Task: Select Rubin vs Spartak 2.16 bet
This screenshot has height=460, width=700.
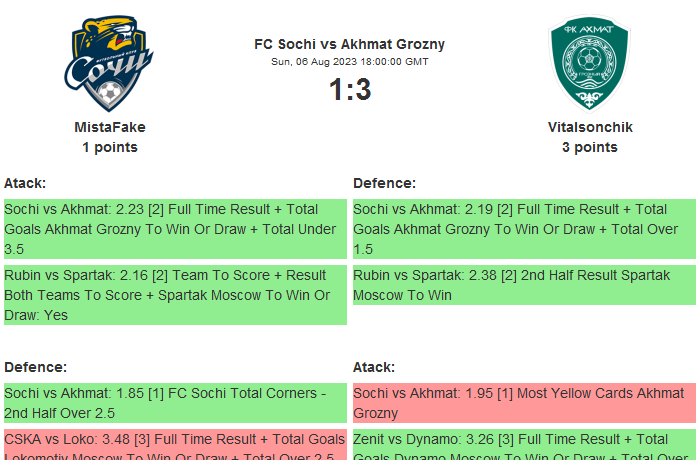Action: [175, 295]
